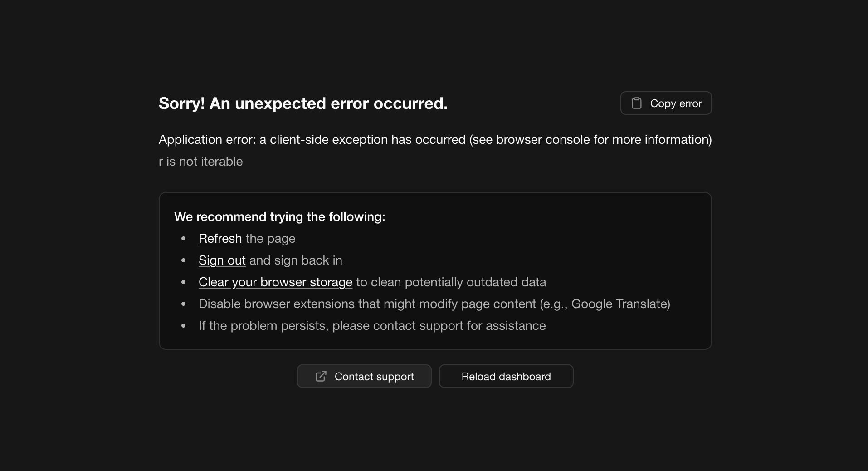This screenshot has height=471, width=868.
Task: Click the 'Disable browser extensions' recommendation text
Action: click(434, 304)
